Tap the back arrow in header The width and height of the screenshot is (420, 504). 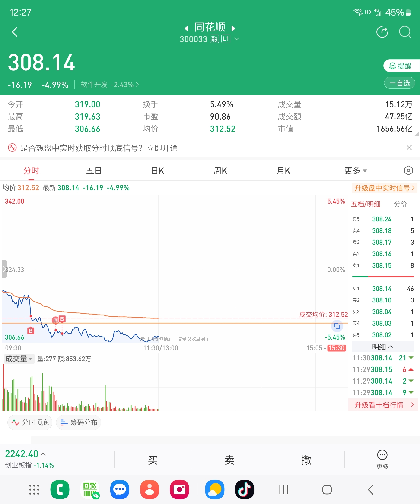pyautogui.click(x=15, y=32)
